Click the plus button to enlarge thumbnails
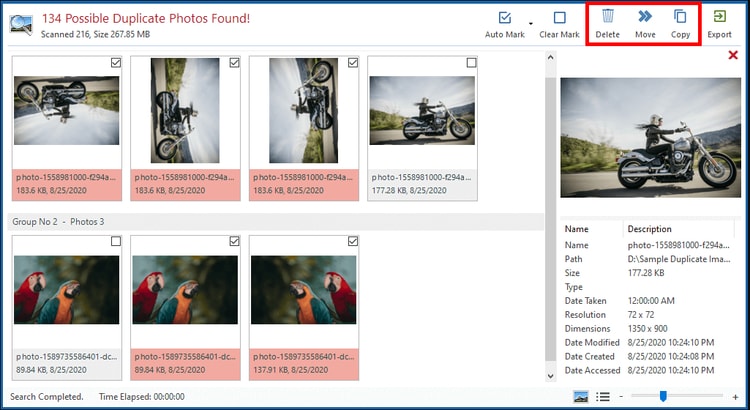Image resolution: width=750 pixels, height=410 pixels. click(736, 397)
